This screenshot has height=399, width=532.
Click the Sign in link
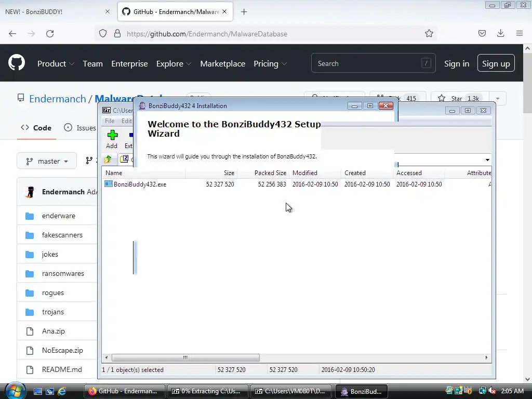point(457,63)
